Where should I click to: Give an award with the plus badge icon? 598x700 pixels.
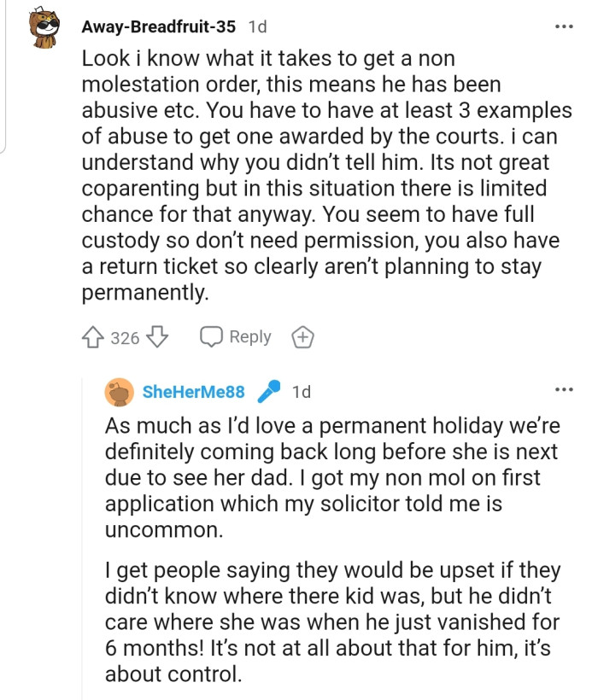point(302,338)
